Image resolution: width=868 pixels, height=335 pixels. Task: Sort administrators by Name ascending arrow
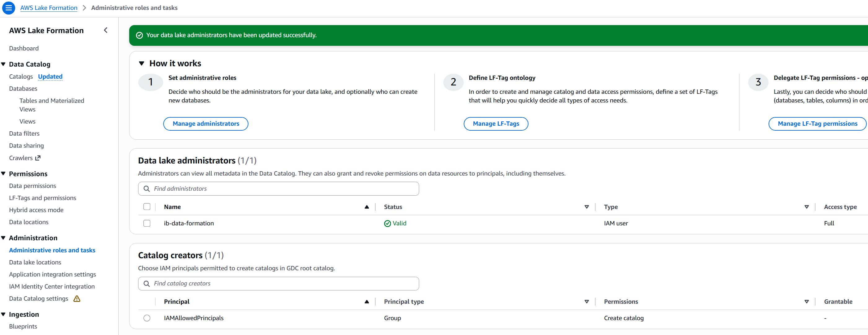click(366, 207)
